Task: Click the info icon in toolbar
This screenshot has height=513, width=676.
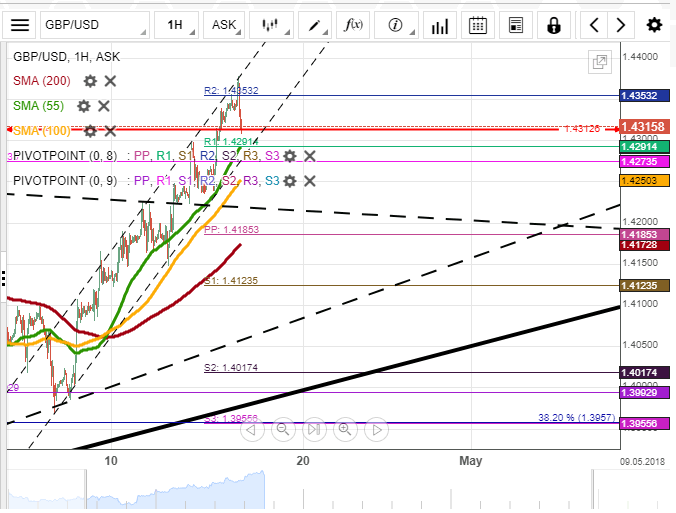Action: point(396,24)
